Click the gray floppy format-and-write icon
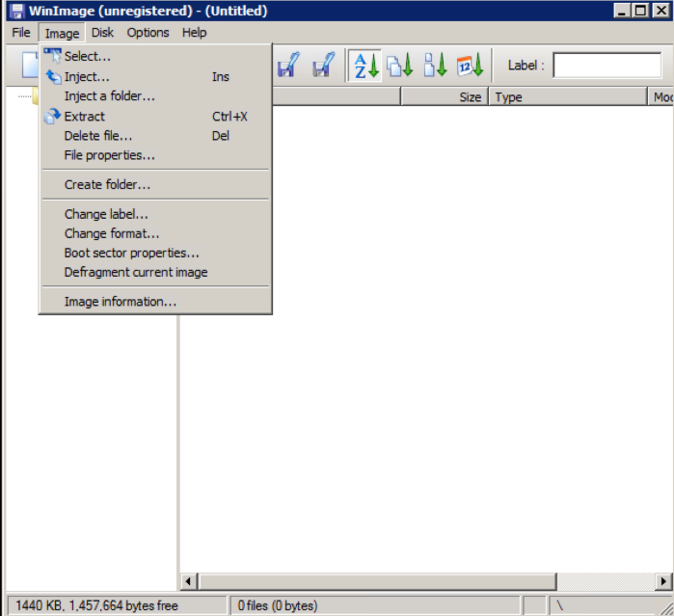The width and height of the screenshot is (674, 616). (323, 65)
